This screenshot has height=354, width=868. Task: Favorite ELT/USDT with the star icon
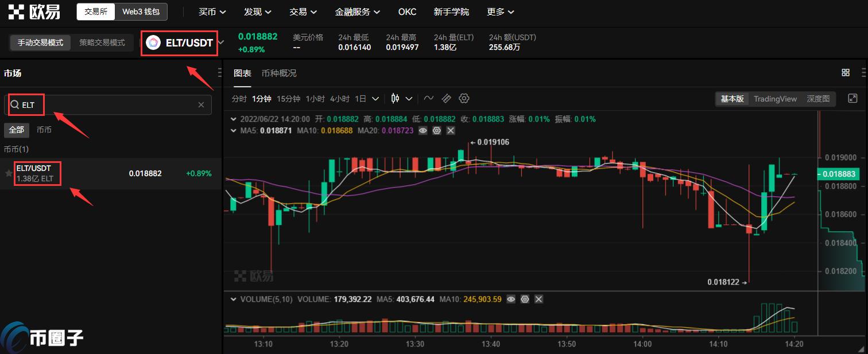tap(9, 173)
